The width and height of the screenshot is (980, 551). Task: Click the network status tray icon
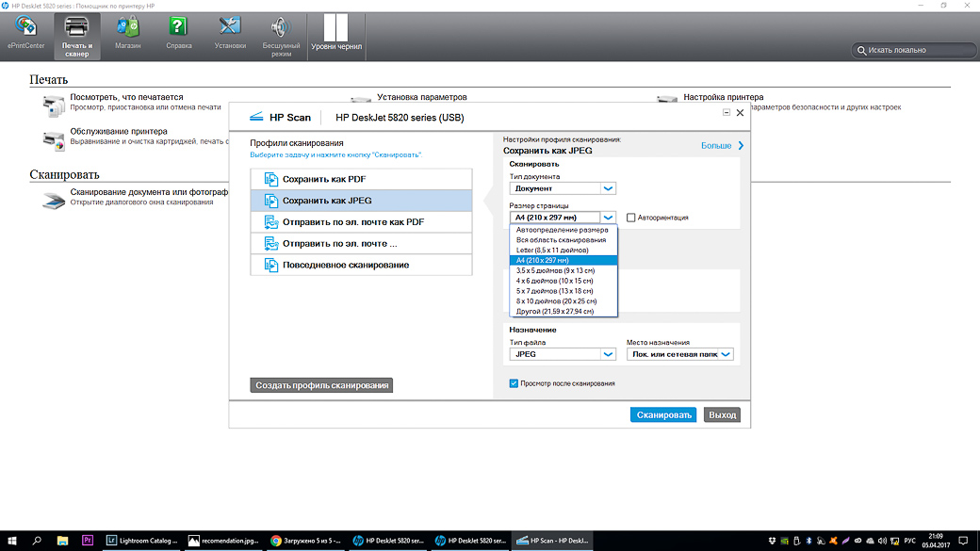(894, 541)
